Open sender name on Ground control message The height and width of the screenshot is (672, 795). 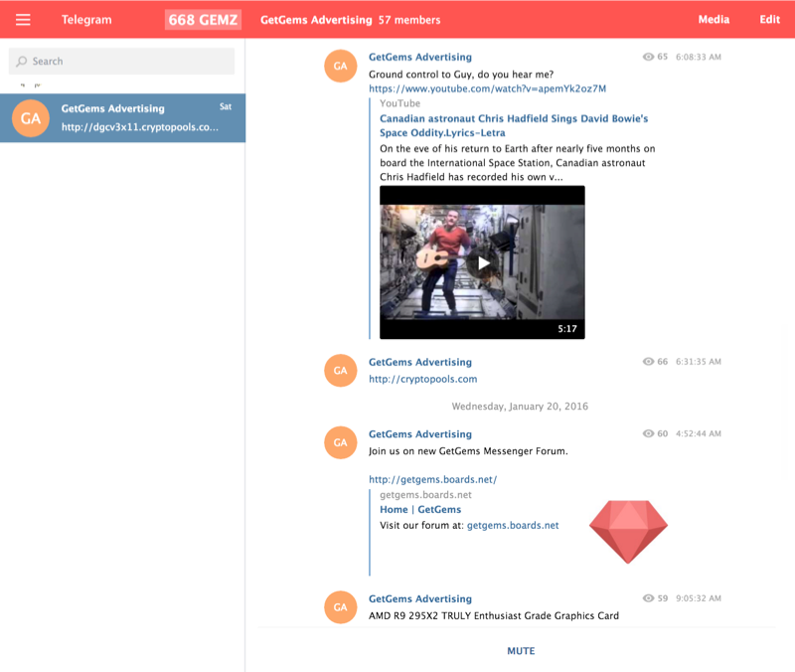coord(419,57)
